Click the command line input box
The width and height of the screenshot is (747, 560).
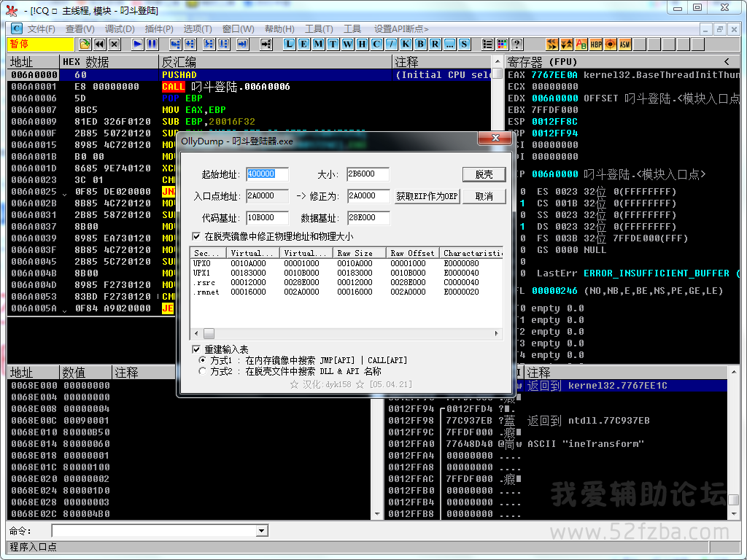(x=155, y=531)
